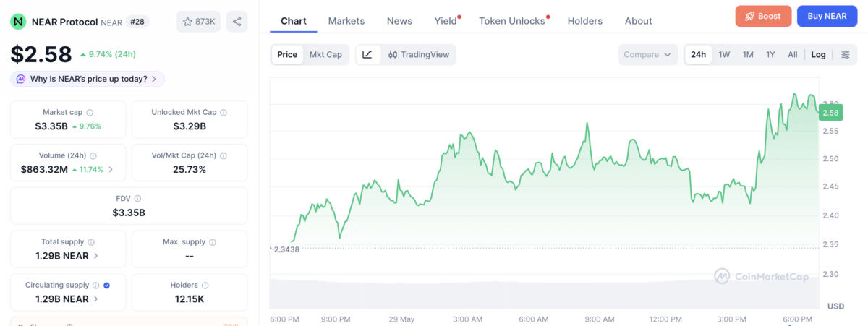
Task: Click the Buy NEAR button
Action: [x=827, y=16]
